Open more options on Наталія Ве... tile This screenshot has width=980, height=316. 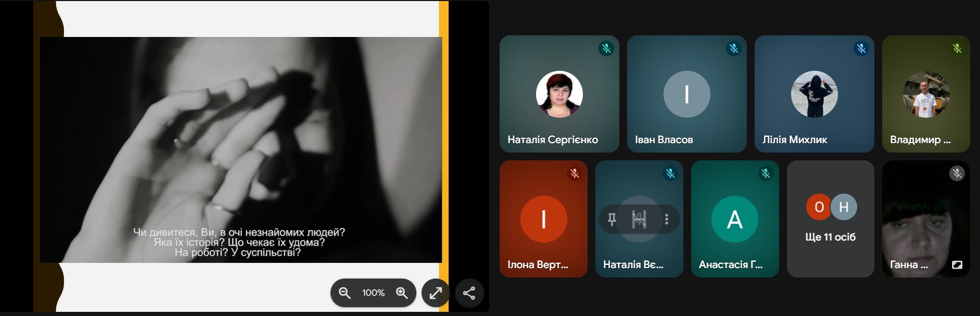(x=667, y=219)
